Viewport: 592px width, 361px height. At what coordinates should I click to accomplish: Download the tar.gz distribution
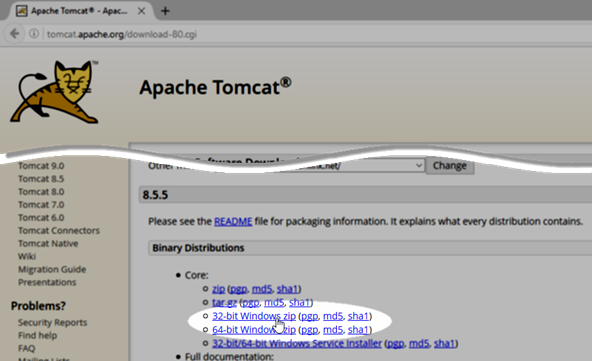(224, 302)
